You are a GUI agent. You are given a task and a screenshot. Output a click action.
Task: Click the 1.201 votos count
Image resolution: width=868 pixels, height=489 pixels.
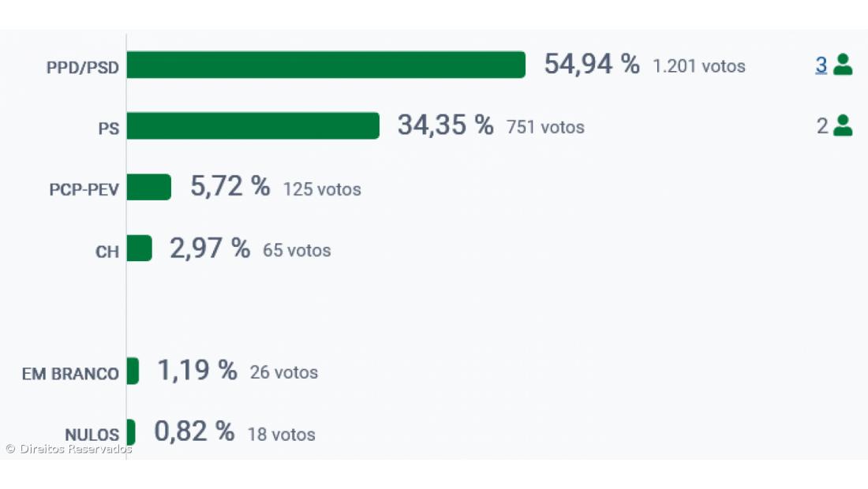pyautogui.click(x=699, y=66)
